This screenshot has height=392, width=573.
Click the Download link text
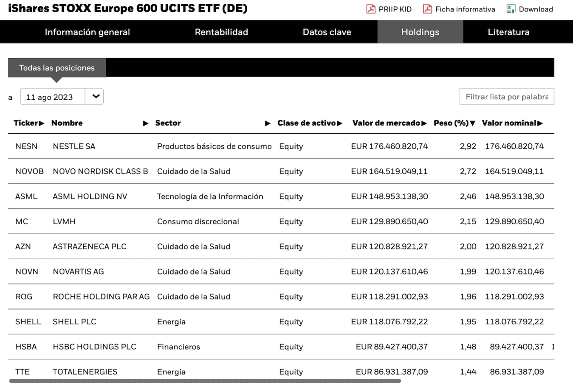(536, 9)
